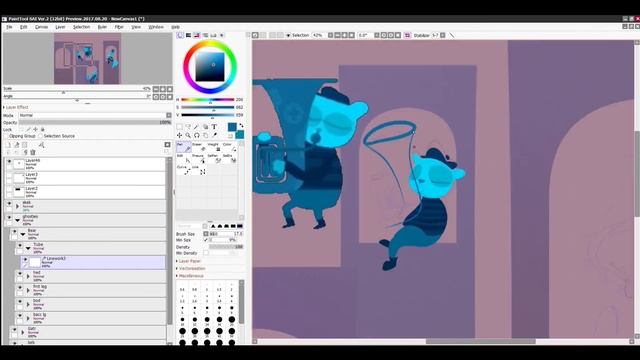Toggle the Min Size checkbox
Viewport: 640px width, 360px height.
click(206, 240)
